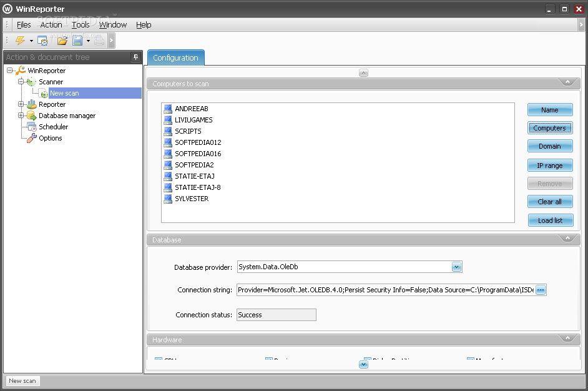Open the Database provider dropdown
588x391 pixels.
point(456,267)
